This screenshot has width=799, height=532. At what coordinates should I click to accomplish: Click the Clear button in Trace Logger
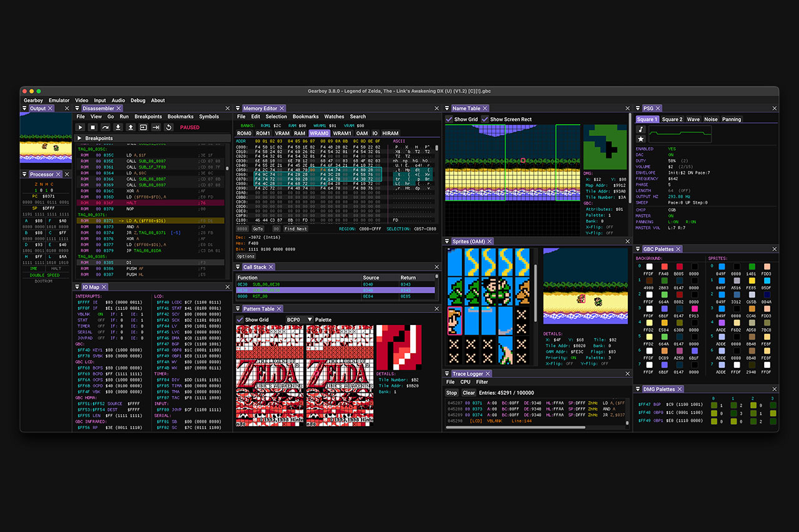(x=469, y=393)
